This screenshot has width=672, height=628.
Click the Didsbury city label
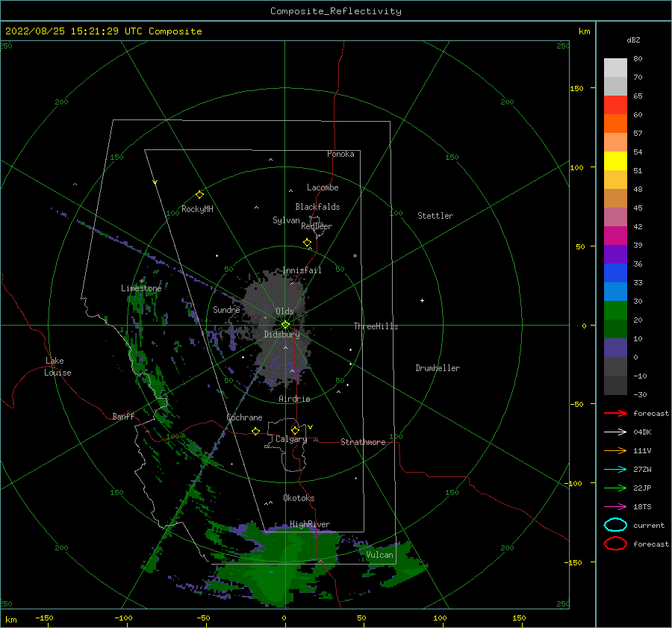point(281,335)
